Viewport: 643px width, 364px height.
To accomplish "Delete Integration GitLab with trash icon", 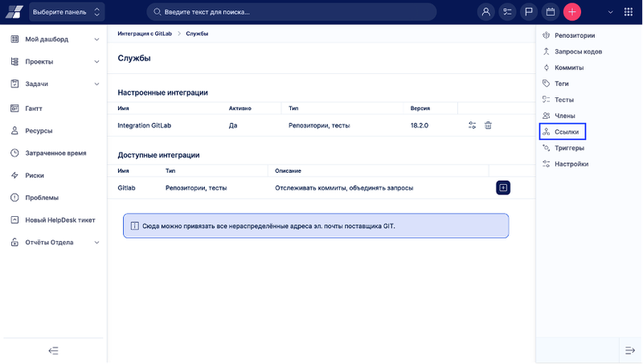I will [488, 125].
